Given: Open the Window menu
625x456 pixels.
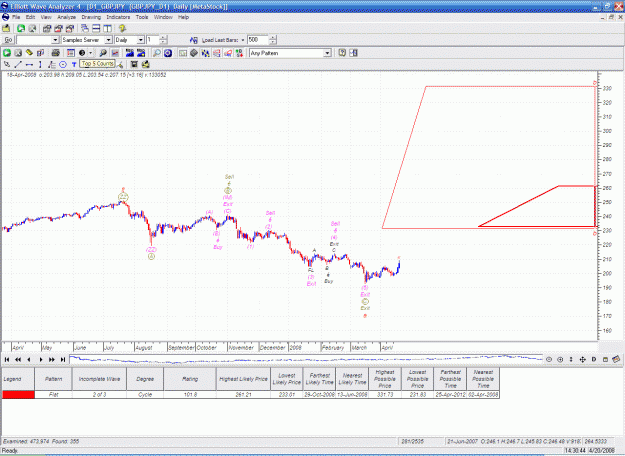Looking at the screenshot, I should coord(163,17).
